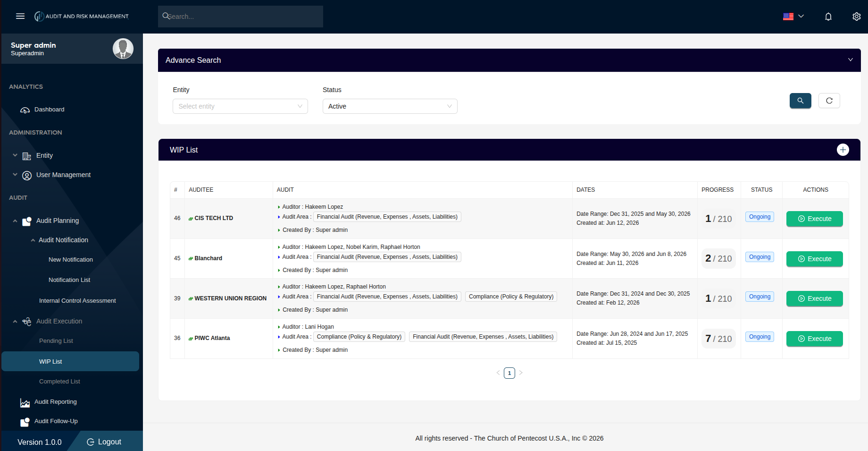Expand User Management chevron
This screenshot has height=451, width=868.
pyautogui.click(x=15, y=175)
